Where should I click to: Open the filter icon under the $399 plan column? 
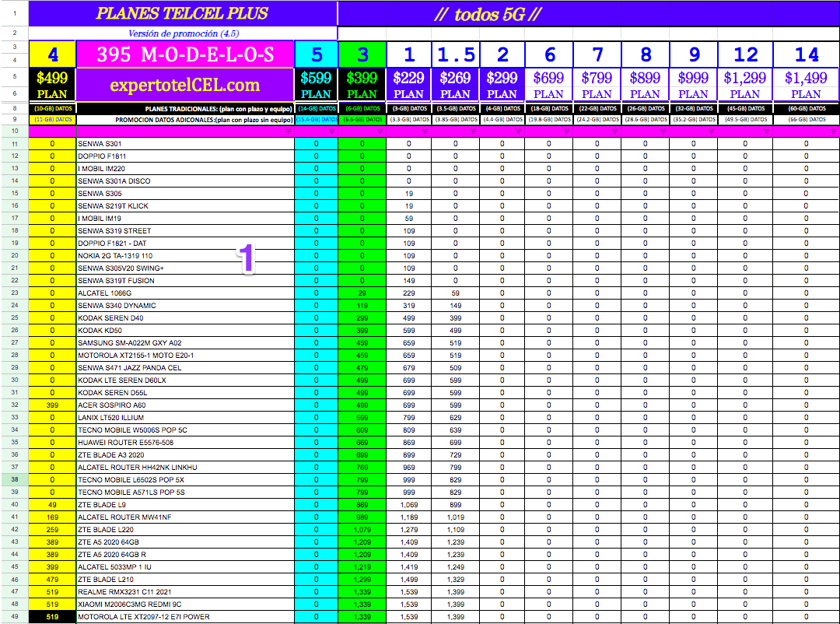[380, 131]
